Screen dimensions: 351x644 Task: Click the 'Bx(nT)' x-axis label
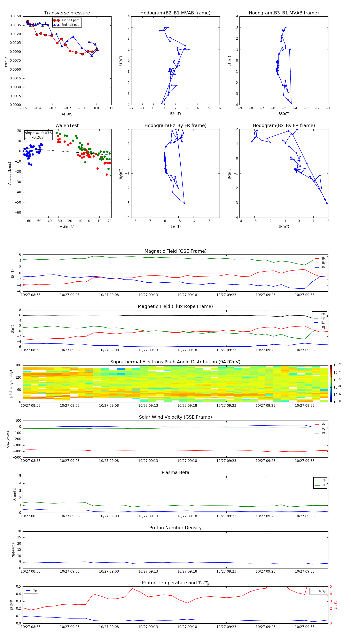pos(284,227)
